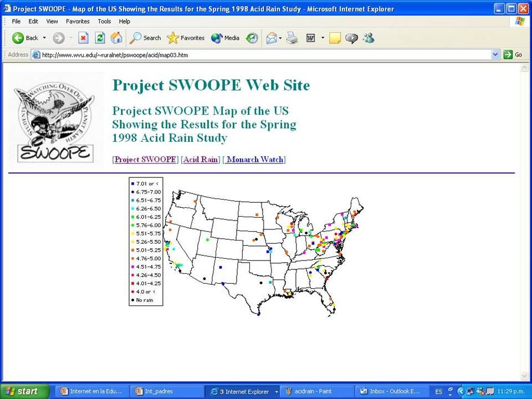Expand the Edit with Word dropdown arrow
This screenshot has width=532, height=399.
click(323, 38)
